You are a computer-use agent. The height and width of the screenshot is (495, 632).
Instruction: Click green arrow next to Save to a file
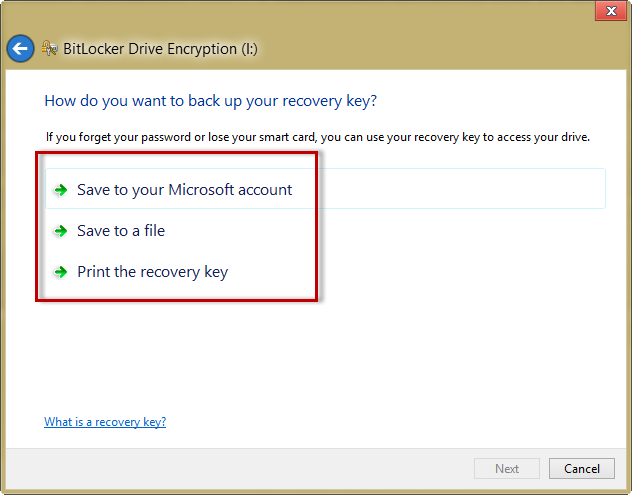(61, 231)
